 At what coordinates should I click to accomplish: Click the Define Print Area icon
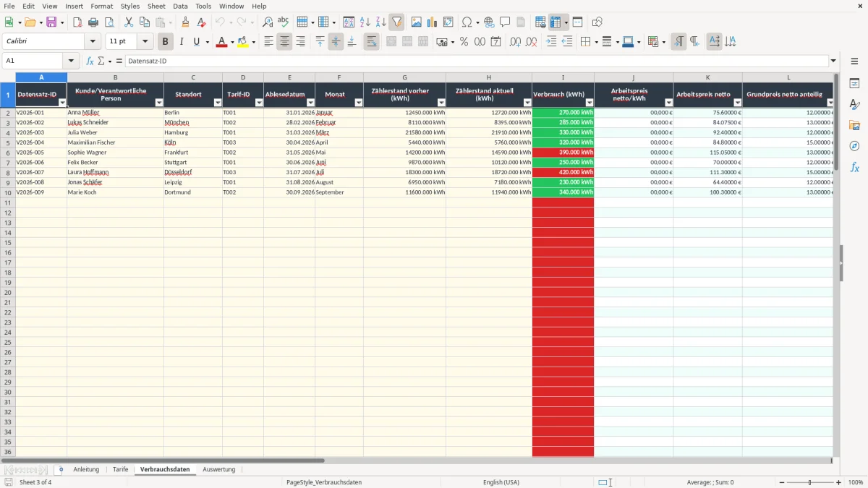(x=540, y=22)
